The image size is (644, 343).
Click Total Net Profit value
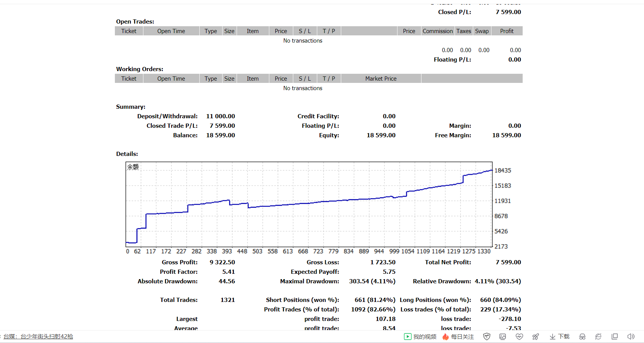click(509, 262)
